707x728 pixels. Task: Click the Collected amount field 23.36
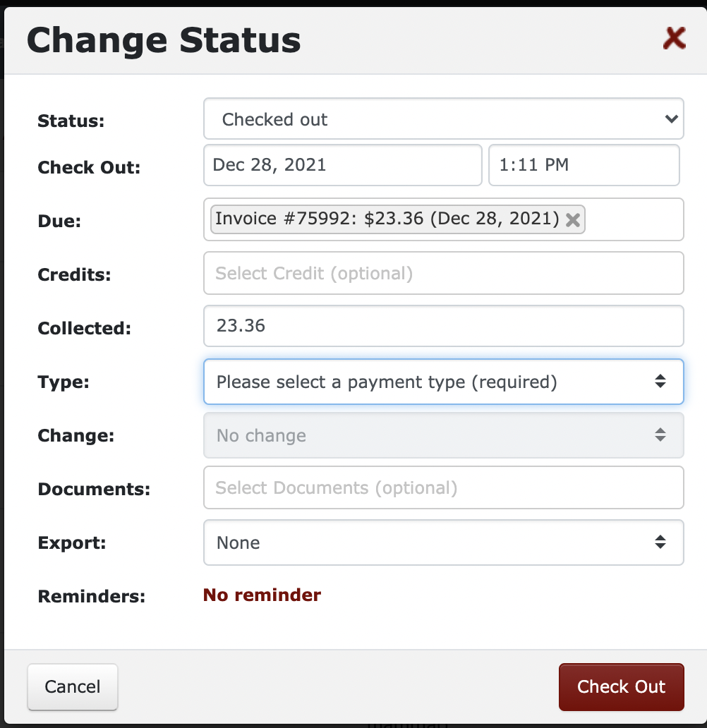[x=444, y=326]
